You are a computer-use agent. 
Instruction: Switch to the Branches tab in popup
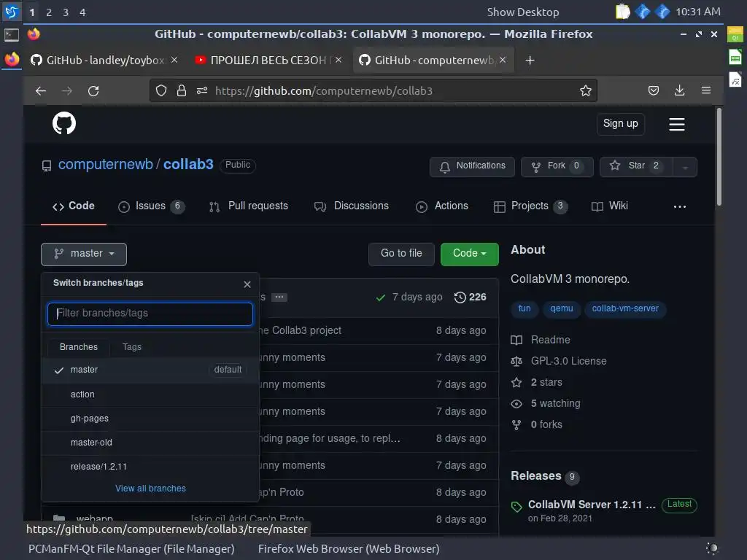79,347
